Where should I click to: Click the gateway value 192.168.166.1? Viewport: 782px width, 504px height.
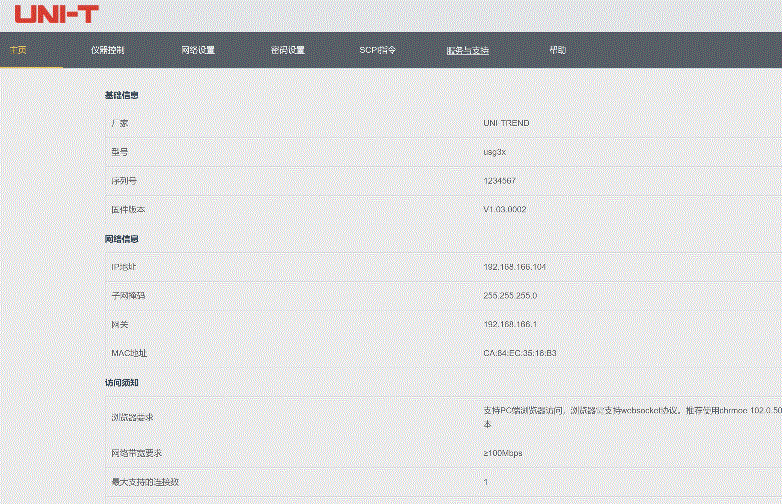point(510,325)
